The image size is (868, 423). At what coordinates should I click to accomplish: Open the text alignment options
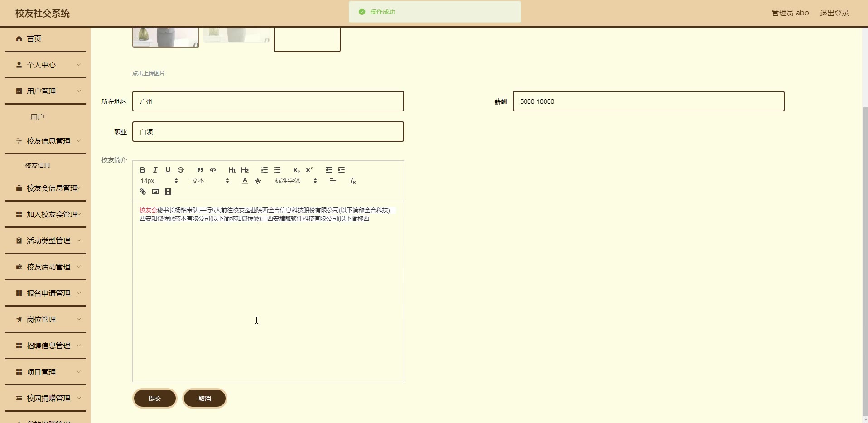click(333, 181)
